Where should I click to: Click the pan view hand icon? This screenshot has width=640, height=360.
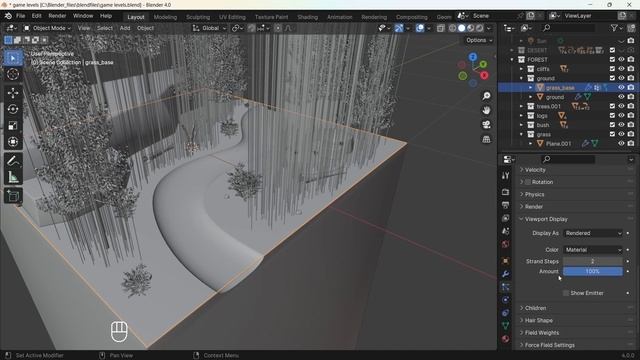tap(486, 110)
